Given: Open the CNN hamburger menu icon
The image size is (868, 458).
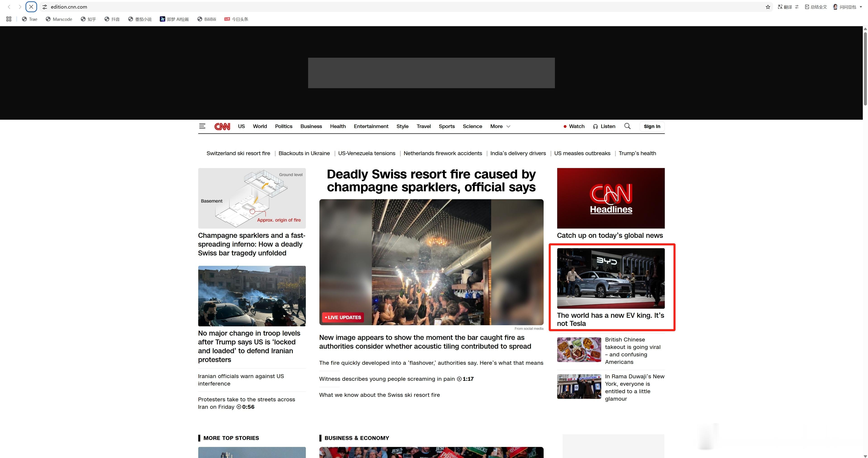Looking at the screenshot, I should (202, 126).
